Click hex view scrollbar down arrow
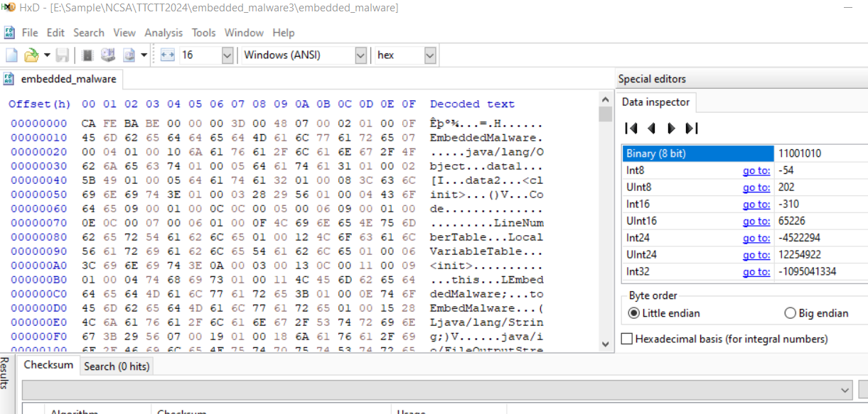 (x=605, y=344)
